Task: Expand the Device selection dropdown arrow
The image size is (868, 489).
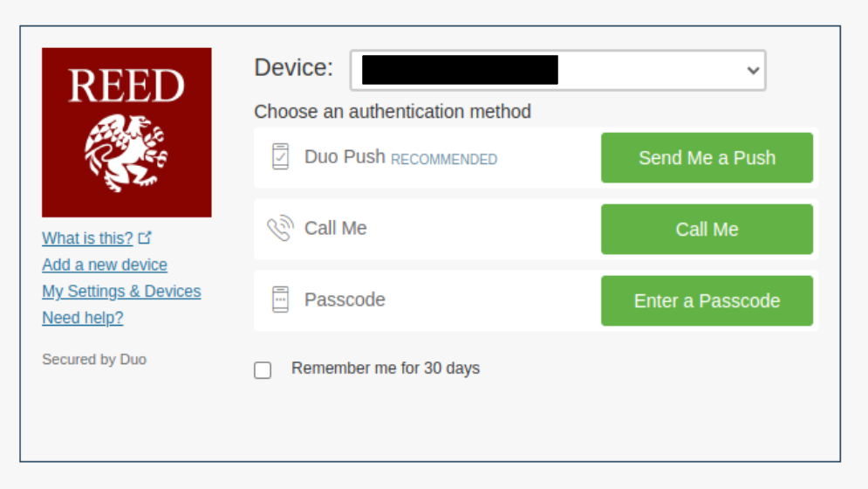Action: [x=753, y=71]
